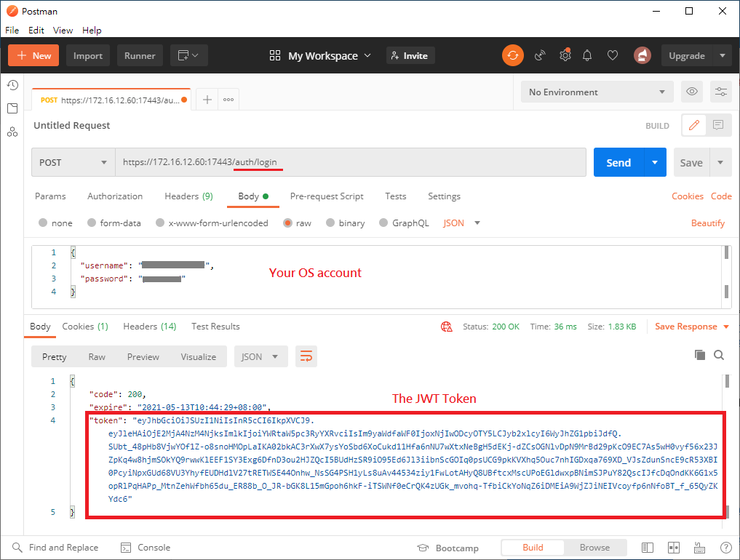Switch to the Test Results response tab

(x=215, y=327)
